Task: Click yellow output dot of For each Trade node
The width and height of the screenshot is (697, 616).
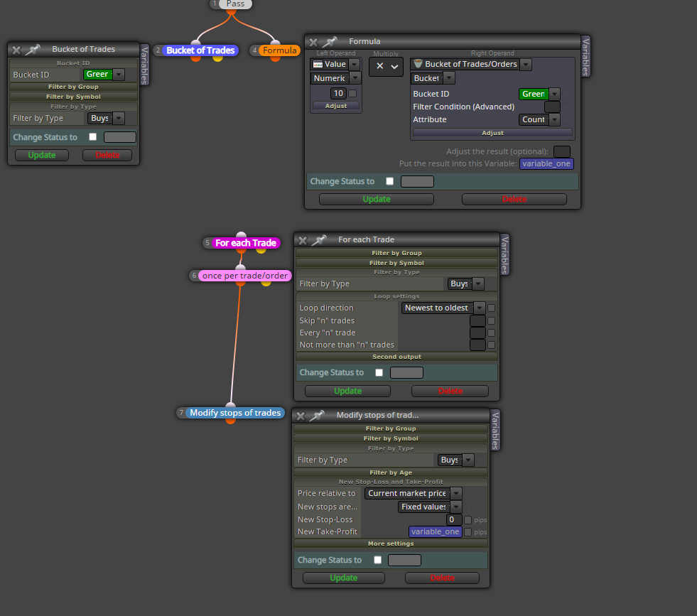Action: [x=261, y=250]
